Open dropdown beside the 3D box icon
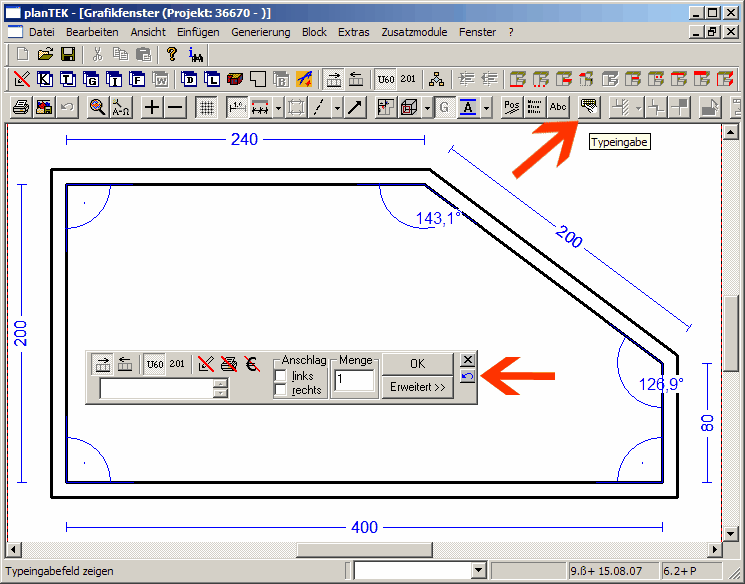Screen dimensions: 745x584 (428, 107)
